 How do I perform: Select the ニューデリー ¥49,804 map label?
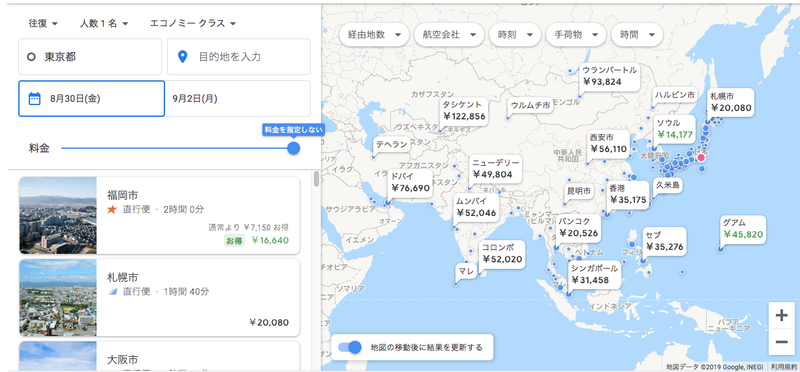[x=495, y=168]
